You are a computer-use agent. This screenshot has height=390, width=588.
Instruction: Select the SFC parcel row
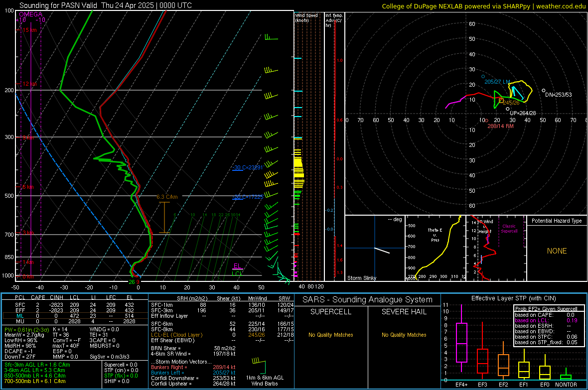[74, 305]
